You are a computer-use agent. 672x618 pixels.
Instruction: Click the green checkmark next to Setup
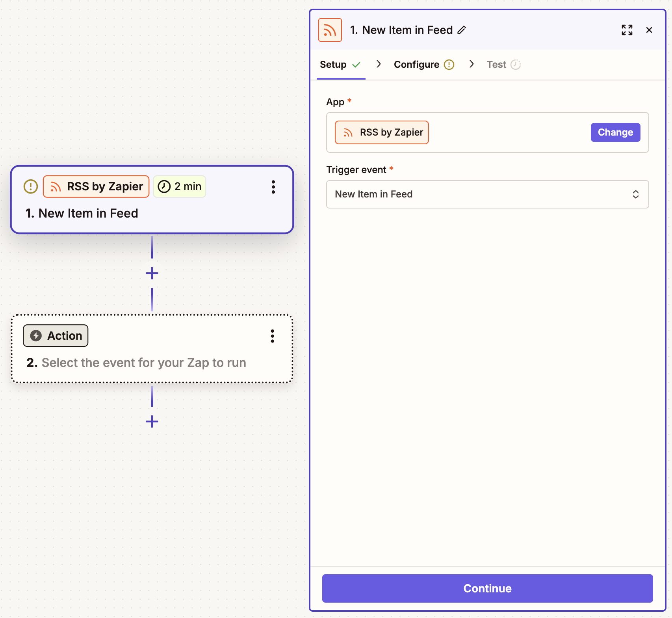coord(357,64)
